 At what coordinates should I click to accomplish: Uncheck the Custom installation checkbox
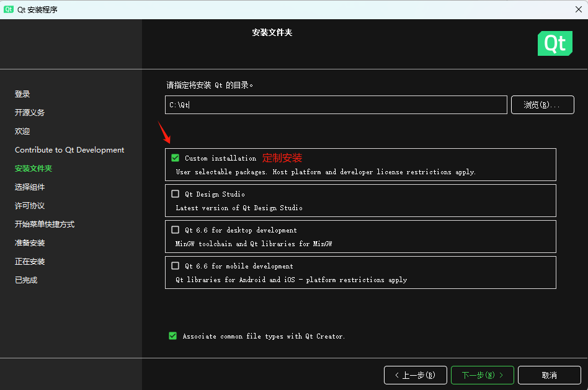coord(175,158)
